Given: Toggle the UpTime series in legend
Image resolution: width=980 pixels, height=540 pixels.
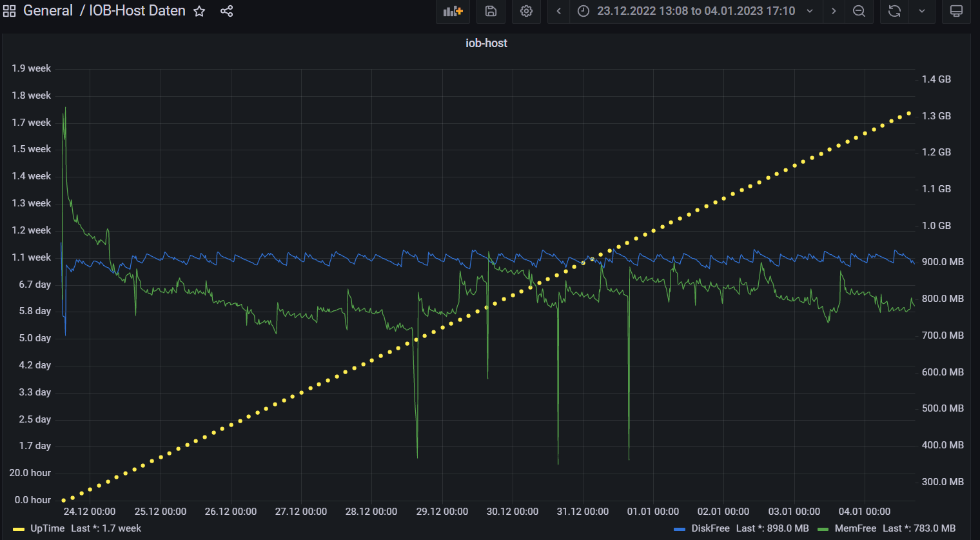Looking at the screenshot, I should pos(47,528).
